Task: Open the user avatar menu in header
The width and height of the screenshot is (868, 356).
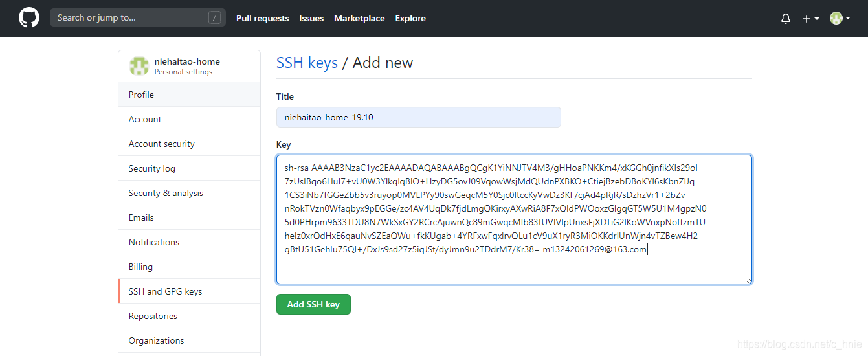Action: pyautogui.click(x=840, y=19)
